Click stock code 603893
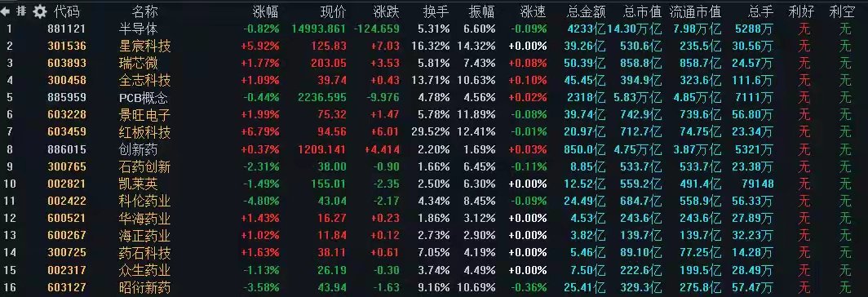Image resolution: width=868 pixels, height=297 pixels. point(67,63)
